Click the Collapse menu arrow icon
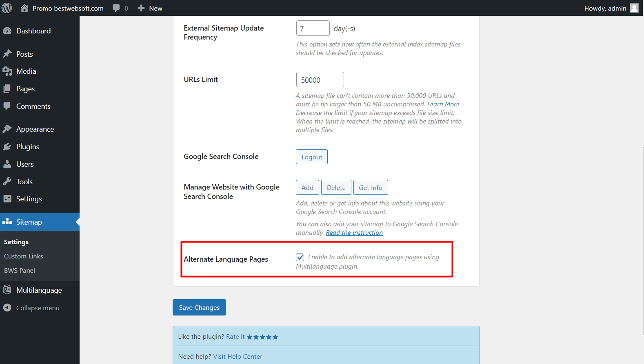This screenshot has width=644, height=364. click(x=7, y=308)
